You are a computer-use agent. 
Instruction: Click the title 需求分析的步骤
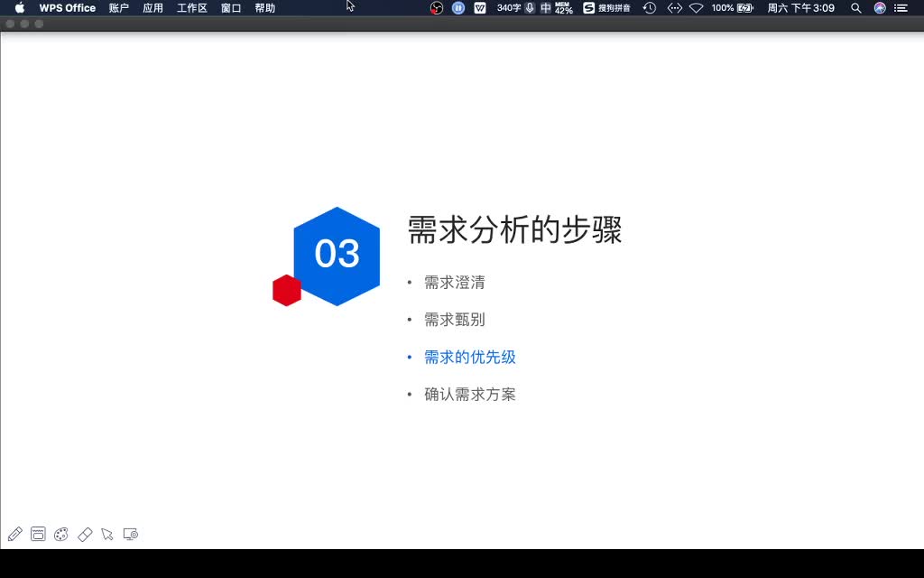514,229
